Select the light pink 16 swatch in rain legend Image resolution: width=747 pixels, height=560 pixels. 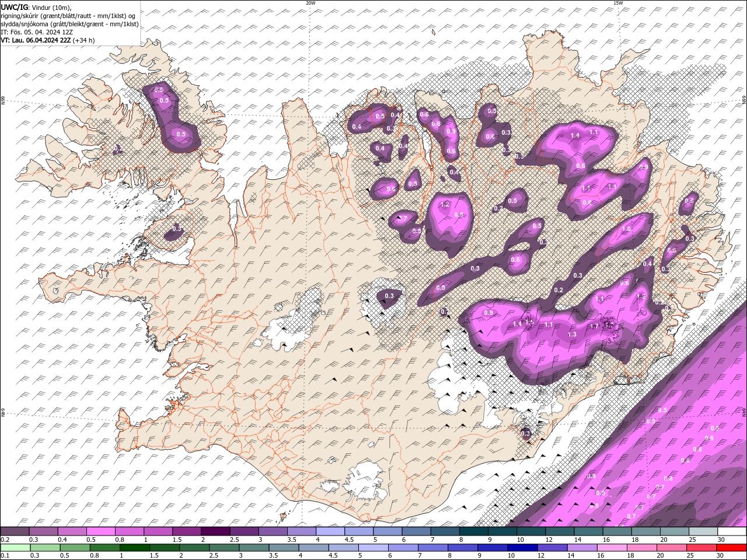612,548
